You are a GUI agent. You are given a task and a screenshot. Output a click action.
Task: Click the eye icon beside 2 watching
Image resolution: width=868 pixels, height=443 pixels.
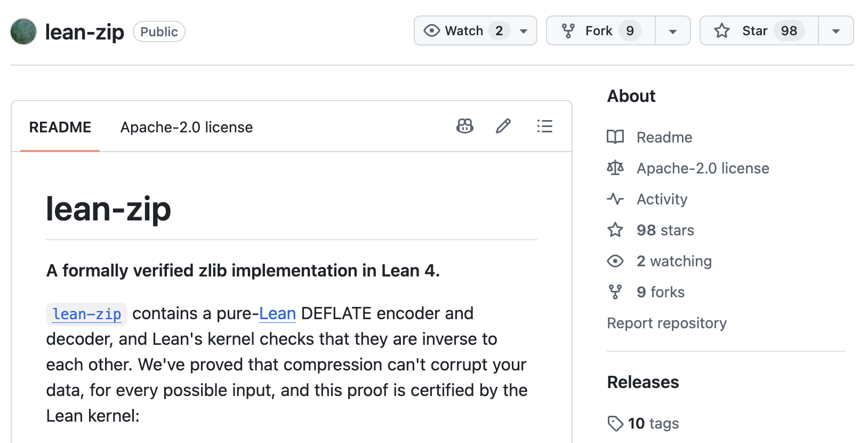pyautogui.click(x=615, y=261)
